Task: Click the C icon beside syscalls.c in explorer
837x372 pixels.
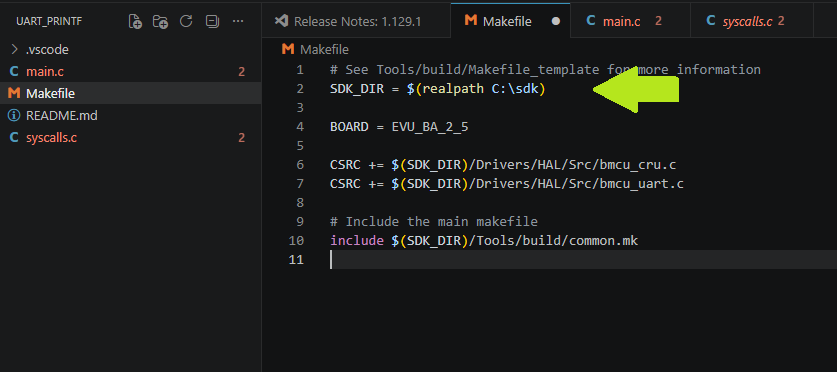Action: pos(14,138)
